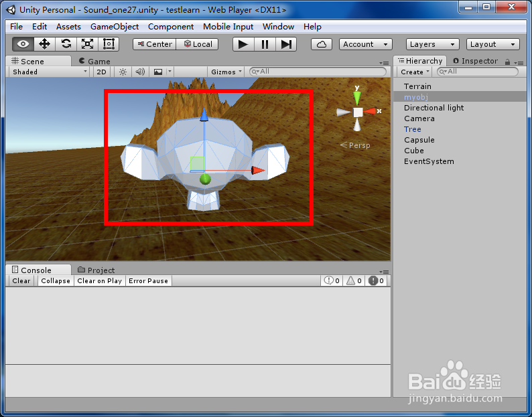
Task: Open Unity Cloud services
Action: point(322,44)
